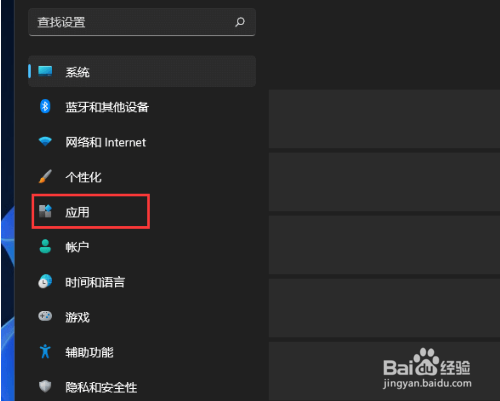This screenshot has width=500, height=401.
Task: Select the highlighted 应用 entry
Action: click(x=91, y=212)
